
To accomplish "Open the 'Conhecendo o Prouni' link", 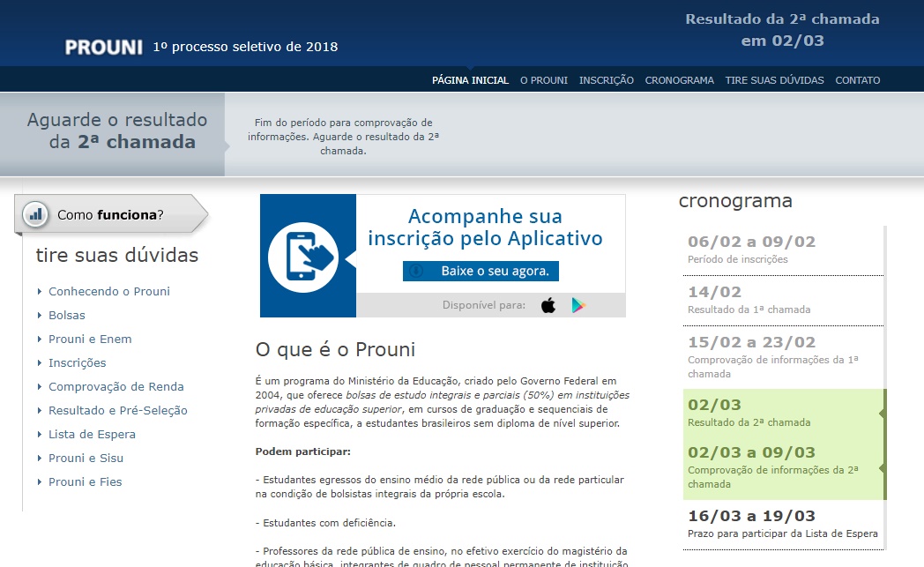I will (109, 291).
